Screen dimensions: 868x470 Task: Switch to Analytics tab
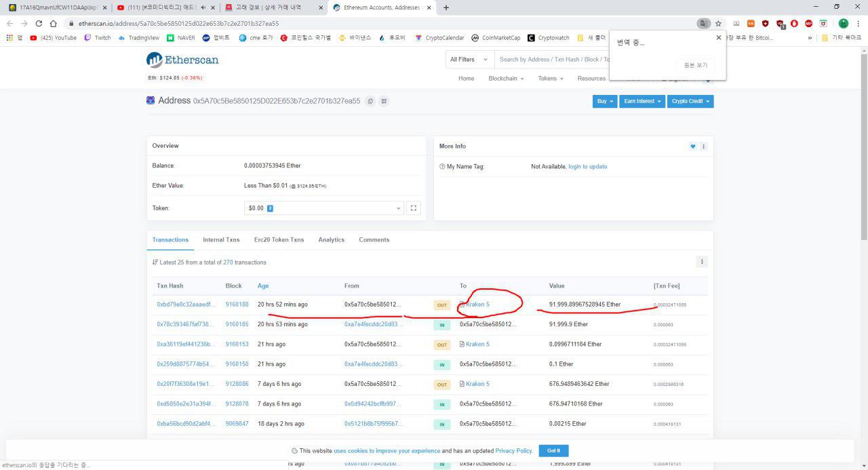click(x=332, y=240)
